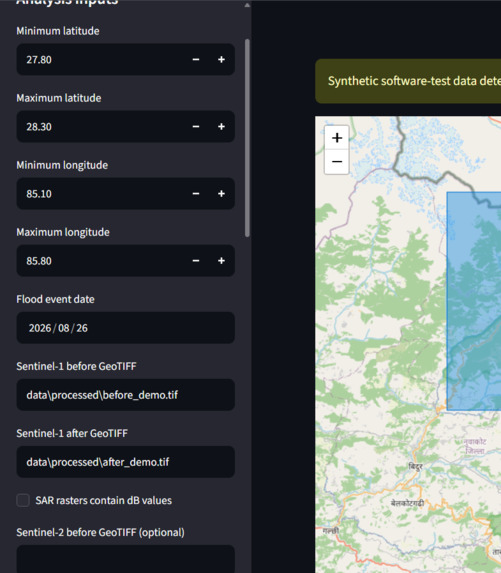Increase the Maximum longitude value
This screenshot has height=573, width=501.
(x=221, y=261)
